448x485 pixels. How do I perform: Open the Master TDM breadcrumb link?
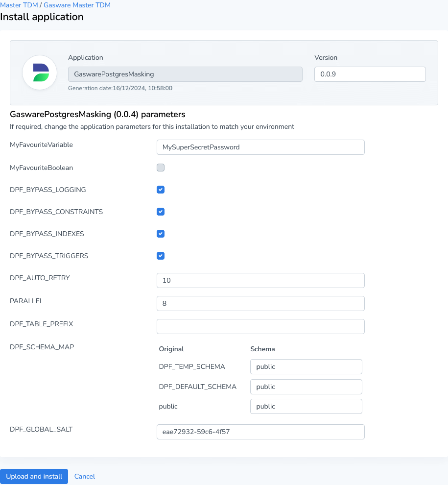pyautogui.click(x=19, y=5)
